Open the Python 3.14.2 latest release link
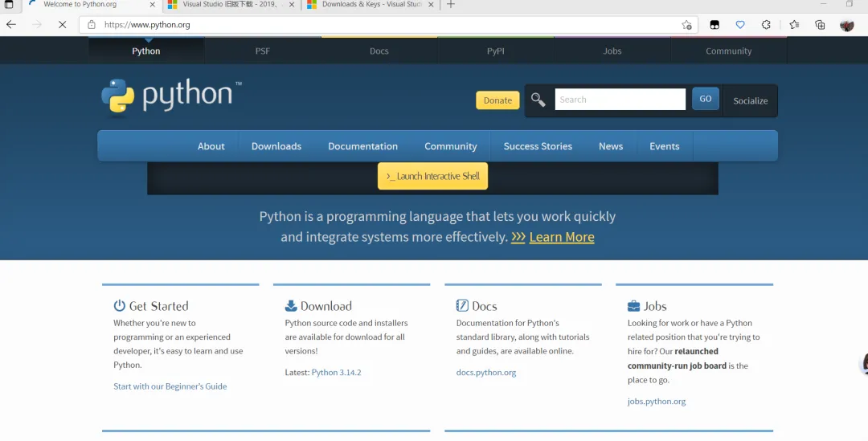The image size is (868, 441). (x=336, y=373)
